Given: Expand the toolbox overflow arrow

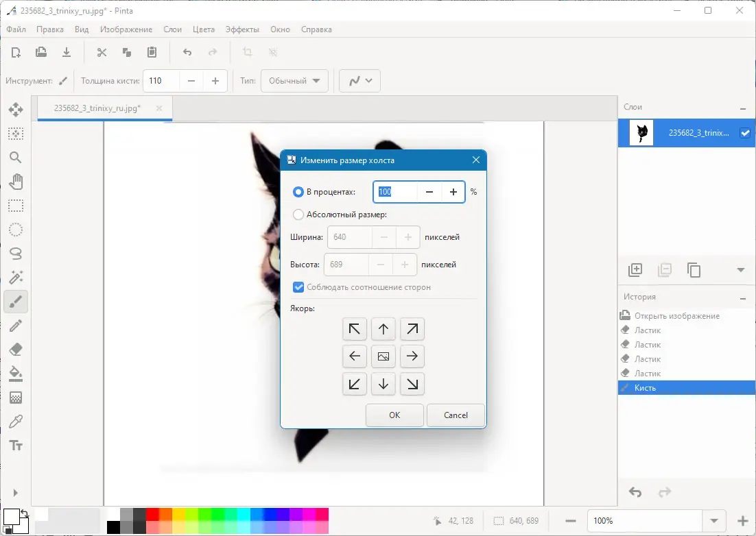Looking at the screenshot, I should tap(15, 493).
